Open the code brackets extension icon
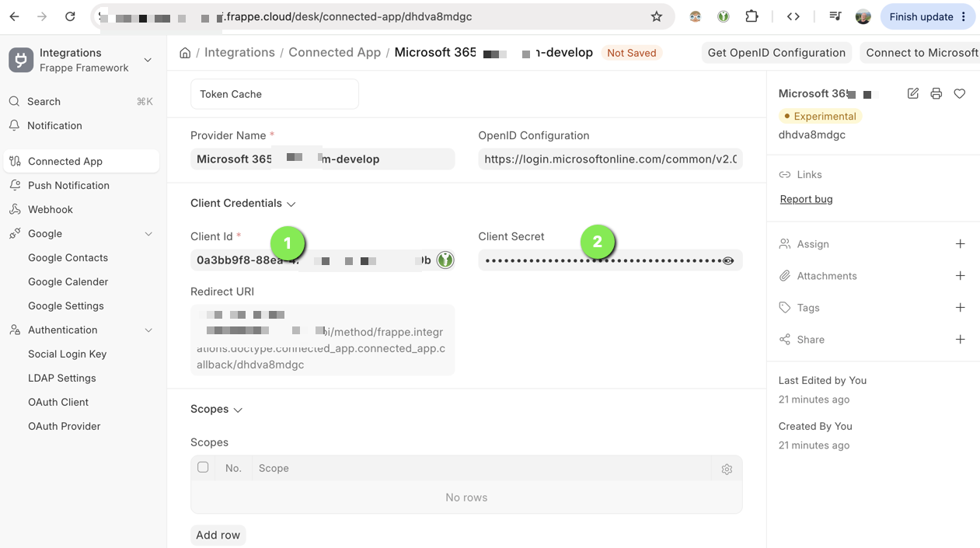Screen dimensions: 980x548 (793, 16)
